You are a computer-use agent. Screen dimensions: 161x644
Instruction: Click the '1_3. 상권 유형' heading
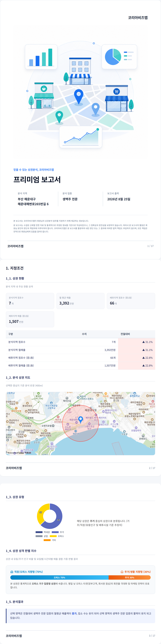coord(15,497)
